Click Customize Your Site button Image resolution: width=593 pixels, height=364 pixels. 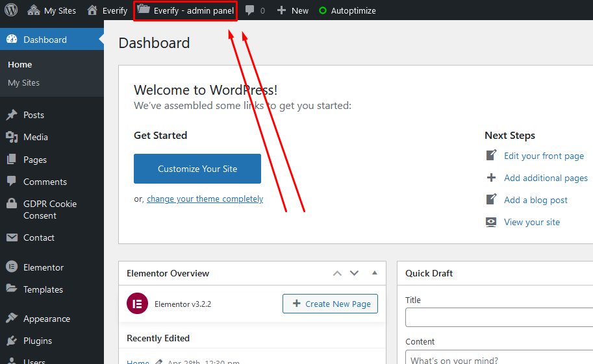197,169
